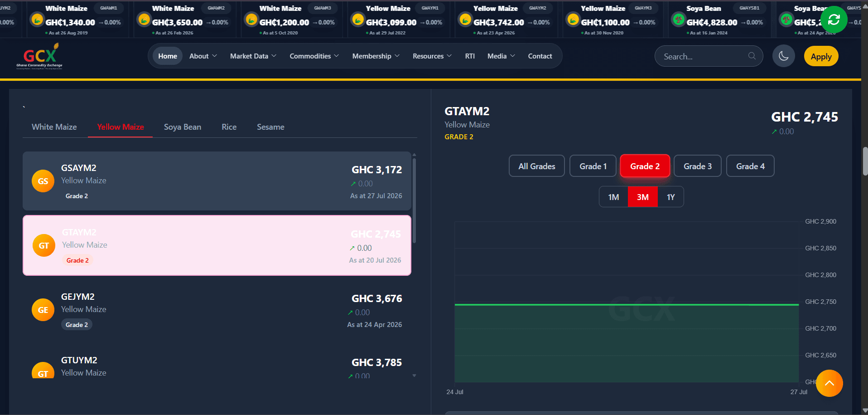868x415 pixels.
Task: Click the orange scroll-to-top arrow button
Action: pos(829,383)
